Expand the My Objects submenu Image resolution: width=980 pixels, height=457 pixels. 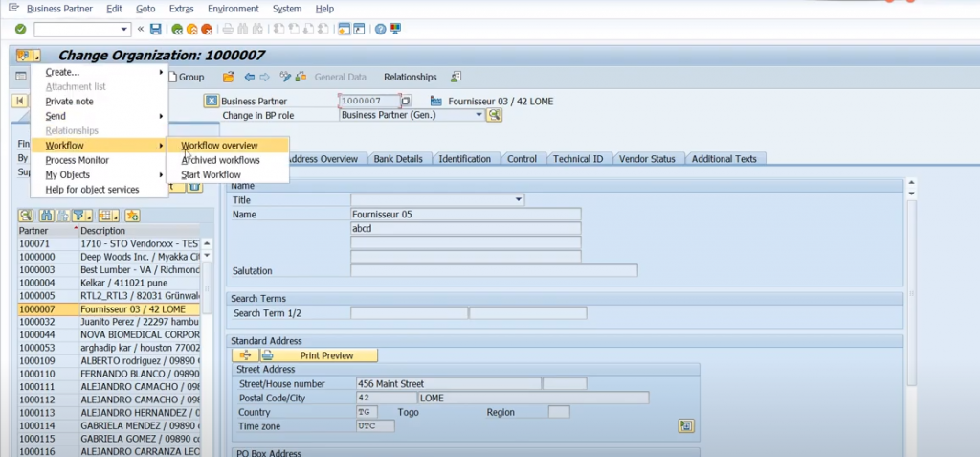pyautogui.click(x=100, y=174)
